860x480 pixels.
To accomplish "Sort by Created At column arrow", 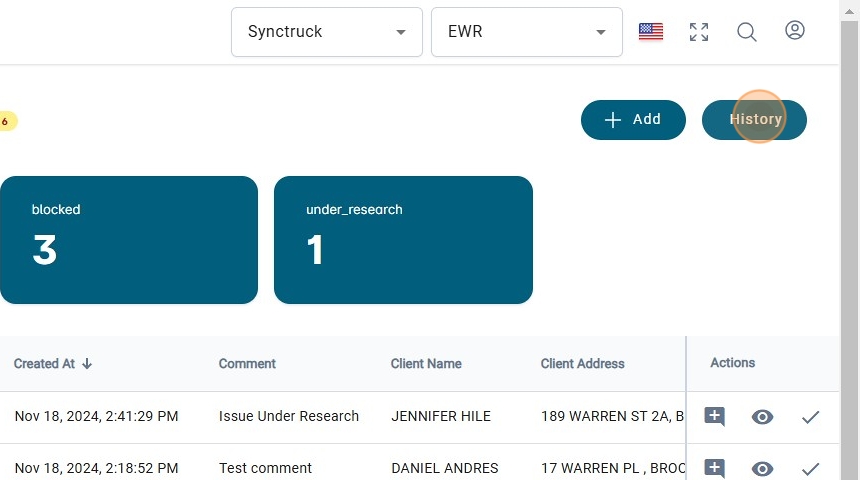I will 87,364.
